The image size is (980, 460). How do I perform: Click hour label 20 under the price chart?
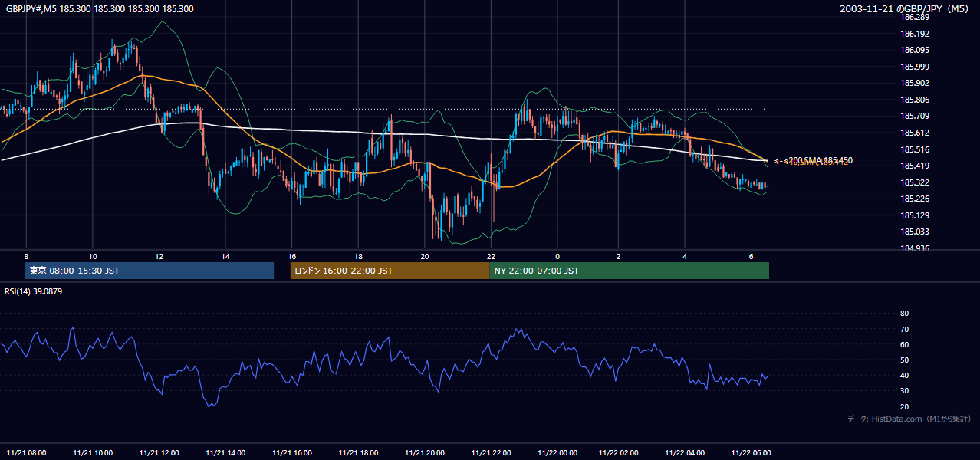(x=425, y=256)
